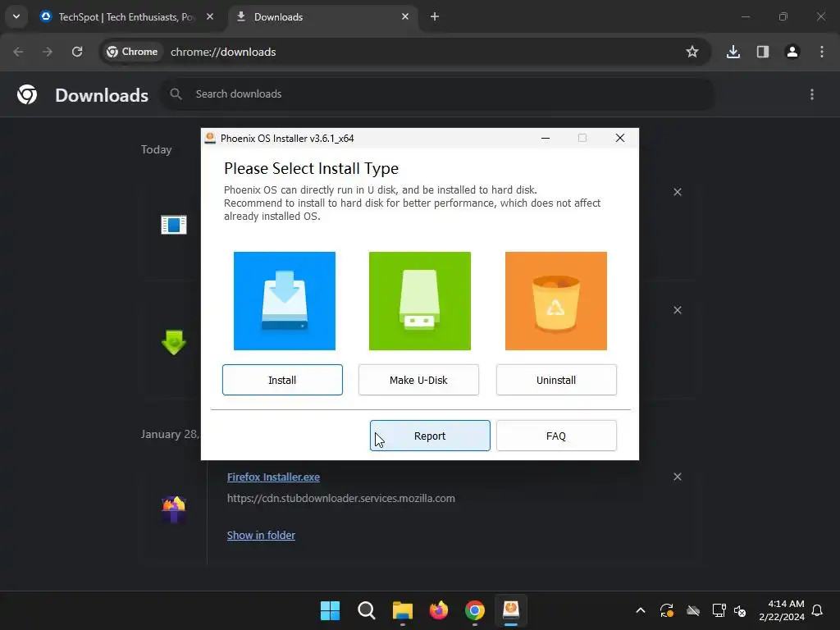
Task: Click the muted volume tray icon
Action: pos(741,610)
